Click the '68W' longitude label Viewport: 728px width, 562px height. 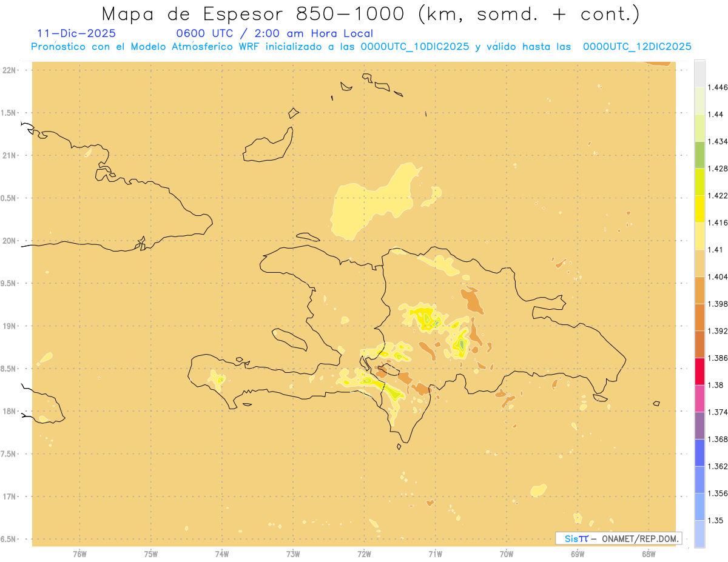point(649,554)
